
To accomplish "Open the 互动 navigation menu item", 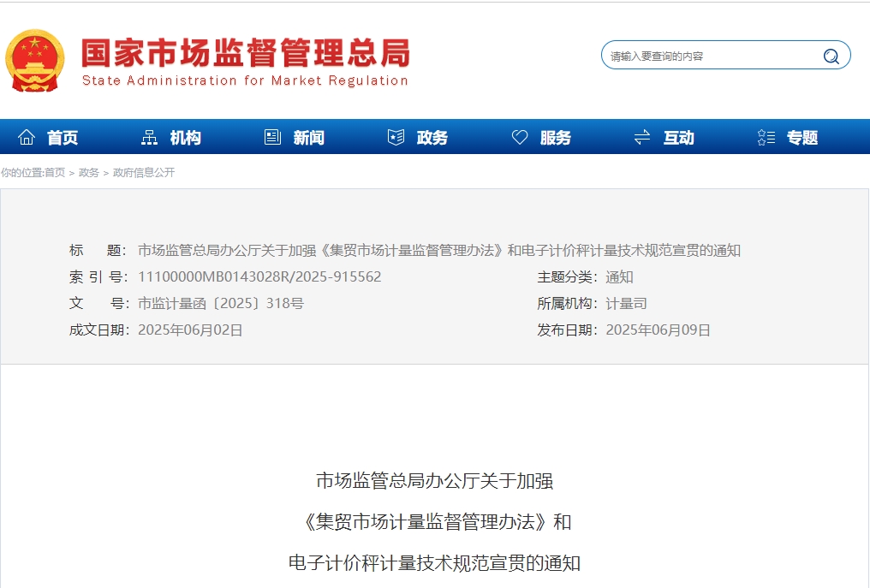I will (x=678, y=138).
